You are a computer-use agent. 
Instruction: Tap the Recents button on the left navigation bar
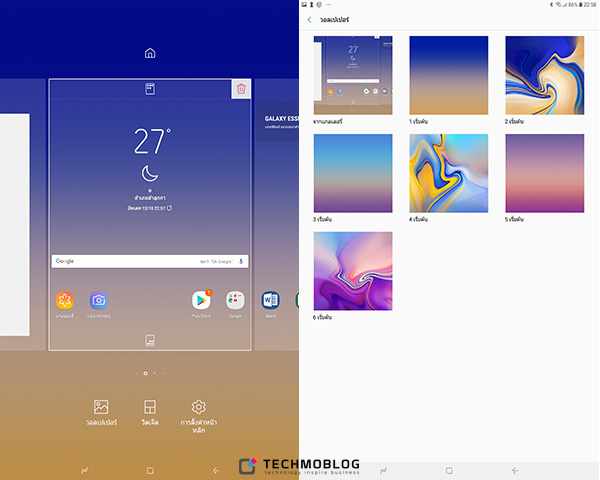pyautogui.click(x=85, y=470)
